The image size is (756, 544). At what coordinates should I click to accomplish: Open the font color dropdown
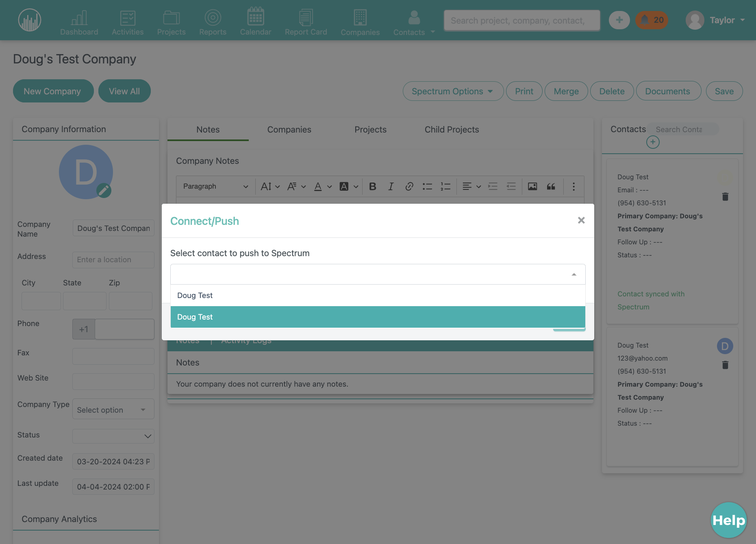[323, 186]
